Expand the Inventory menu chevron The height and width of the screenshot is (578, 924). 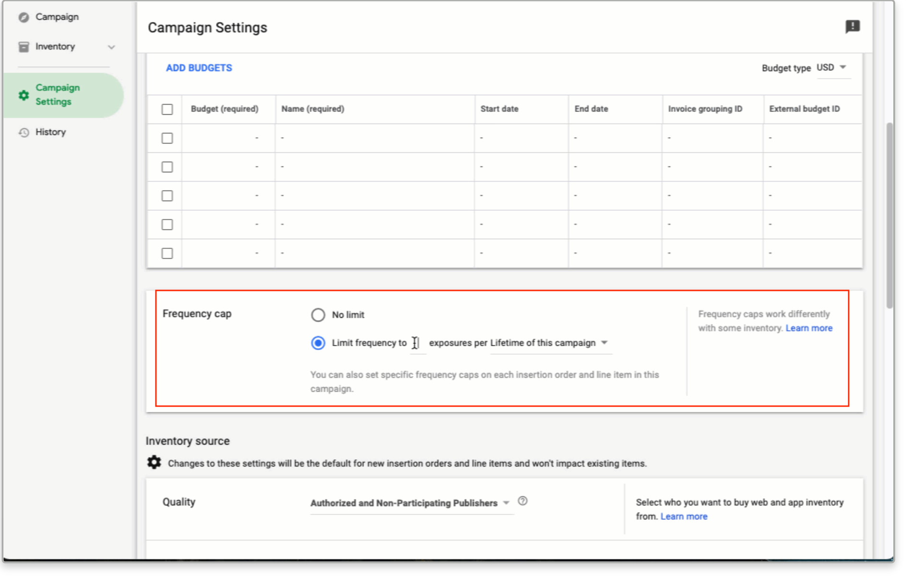click(x=111, y=47)
